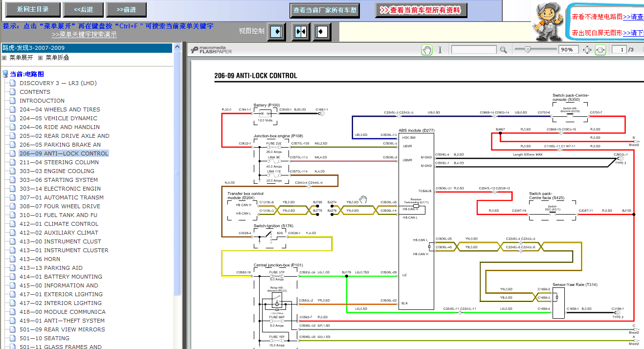This screenshot has width=644, height=349.
Task: Open 414—01 BATTERY MOUNTING
Action: pyautogui.click(x=61, y=277)
